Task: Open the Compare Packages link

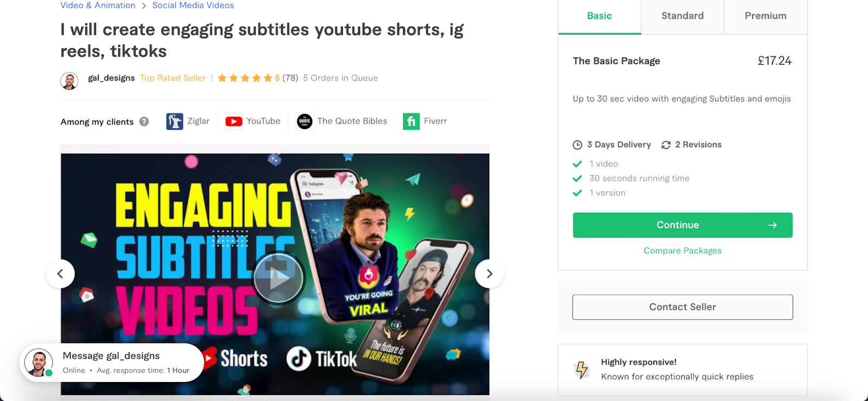Action: pos(682,251)
